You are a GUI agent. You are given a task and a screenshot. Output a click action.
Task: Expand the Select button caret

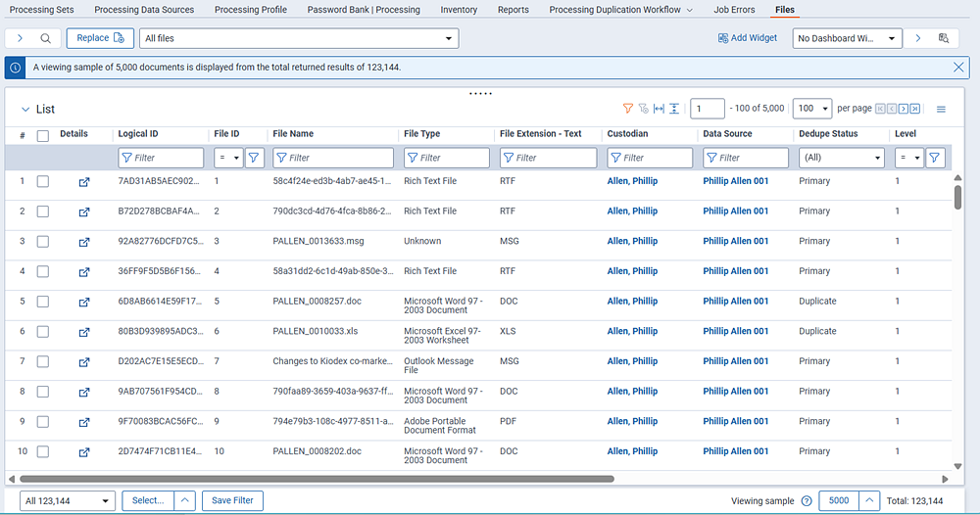(x=184, y=500)
